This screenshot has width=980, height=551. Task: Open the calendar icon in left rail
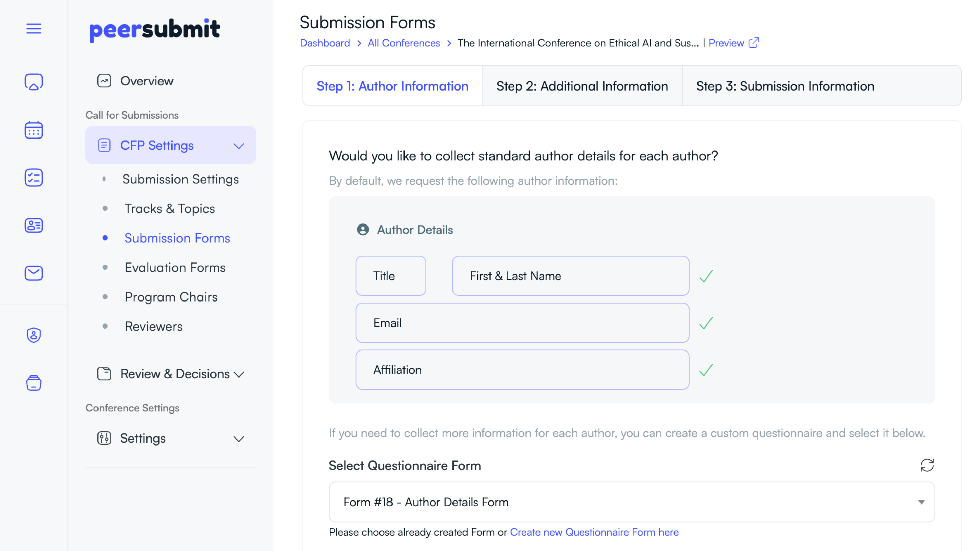33,130
